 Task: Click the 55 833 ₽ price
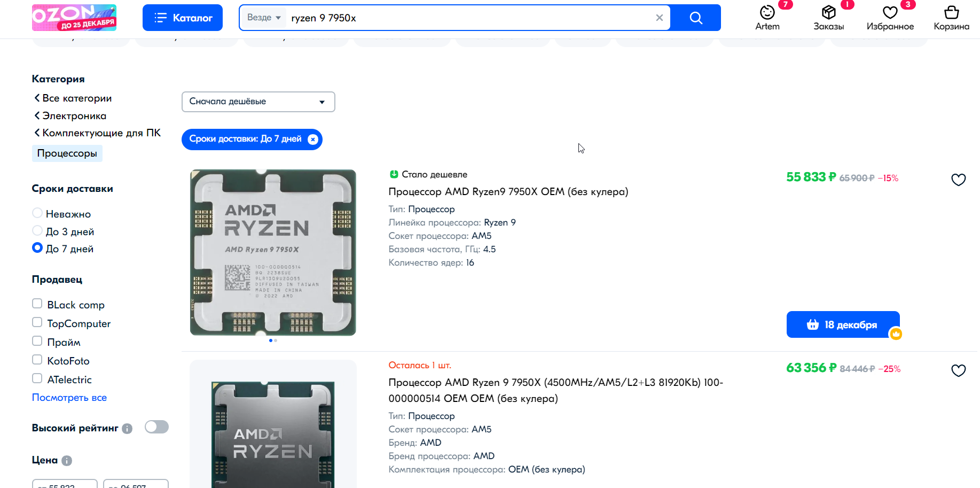(811, 177)
